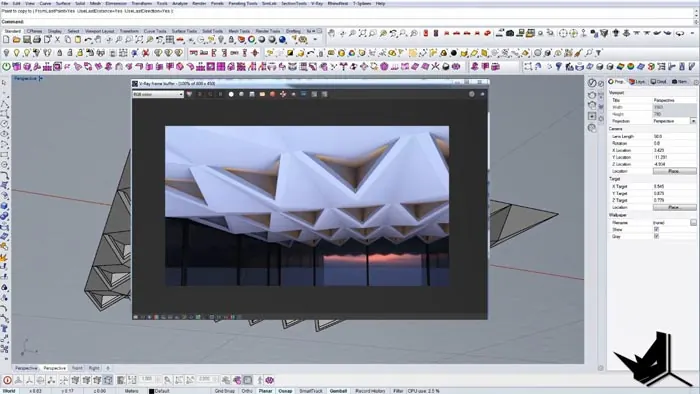This screenshot has height=394, width=700.
Task: Add a viewport tab with plus button
Action: coord(108,368)
